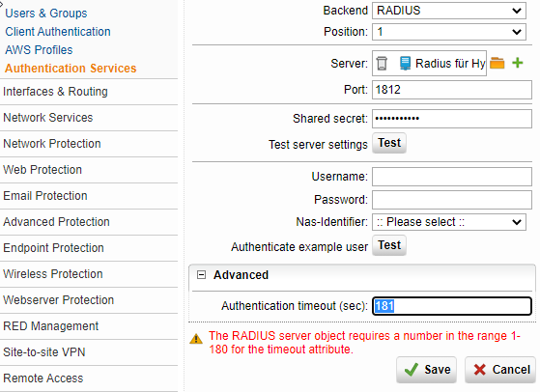540x392 pixels.
Task: Click the Radius für Hy server object icon
Action: pos(405,64)
